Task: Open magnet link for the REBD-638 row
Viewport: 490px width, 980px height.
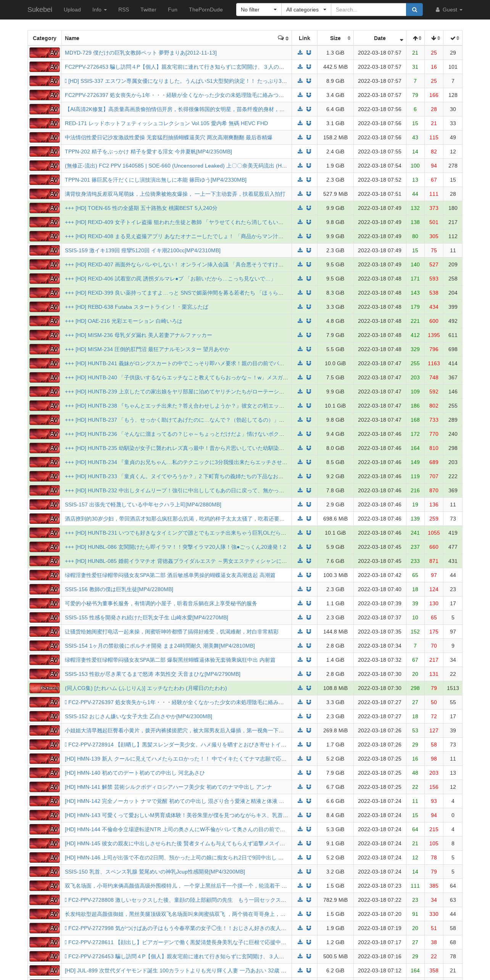Action: click(309, 307)
